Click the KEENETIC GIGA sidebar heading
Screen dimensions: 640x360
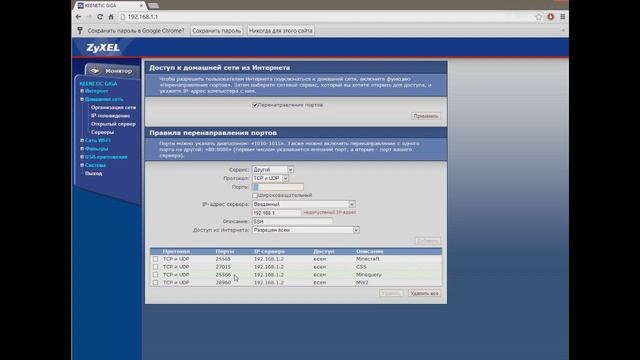pyautogui.click(x=98, y=84)
